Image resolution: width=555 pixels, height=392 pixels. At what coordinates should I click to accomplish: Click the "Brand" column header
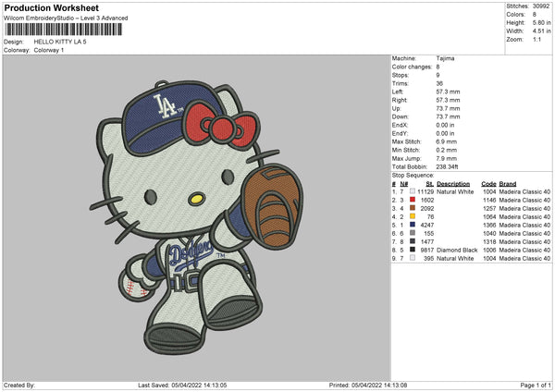click(508, 184)
